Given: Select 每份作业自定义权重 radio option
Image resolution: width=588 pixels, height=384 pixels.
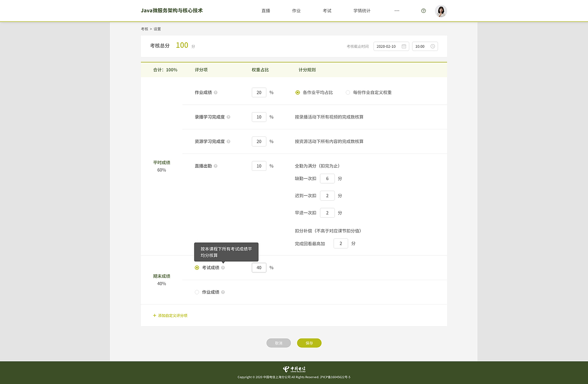Looking at the screenshot, I should click(348, 92).
